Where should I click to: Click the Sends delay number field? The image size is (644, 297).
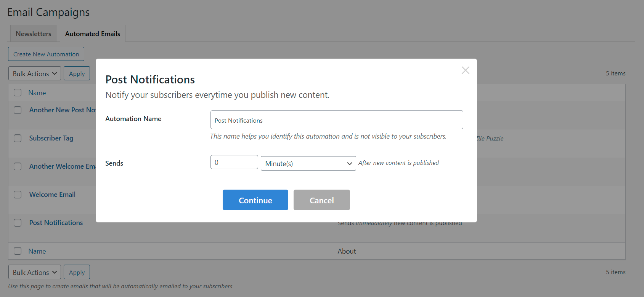coord(234,162)
